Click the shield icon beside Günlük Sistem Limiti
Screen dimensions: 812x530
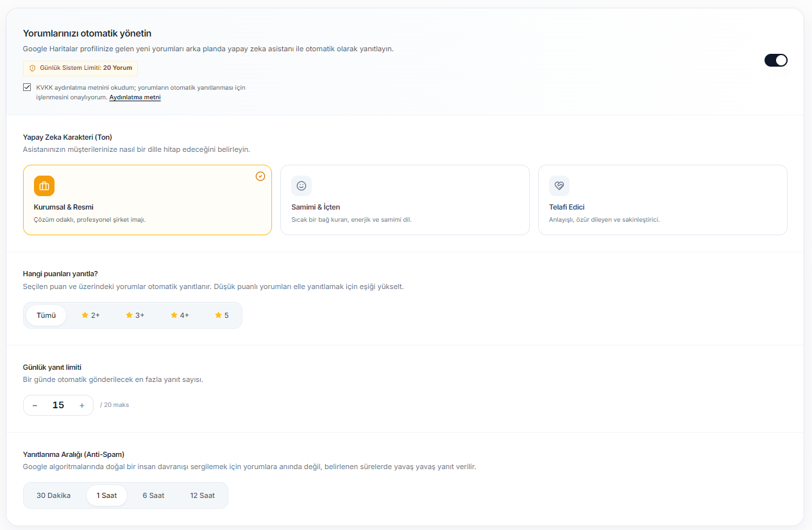[33, 68]
